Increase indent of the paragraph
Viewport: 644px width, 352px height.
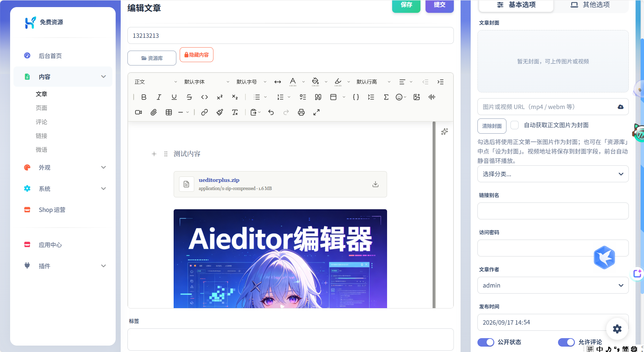[440, 82]
